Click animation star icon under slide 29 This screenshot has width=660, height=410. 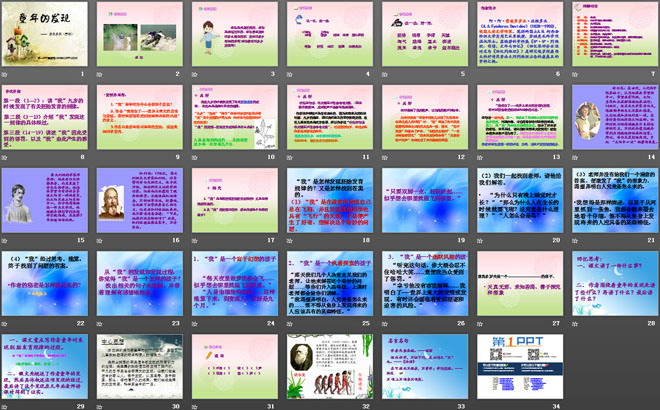point(5,407)
